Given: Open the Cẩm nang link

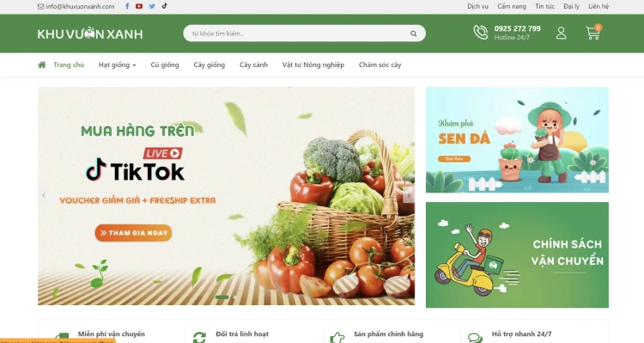Looking at the screenshot, I should point(512,6).
